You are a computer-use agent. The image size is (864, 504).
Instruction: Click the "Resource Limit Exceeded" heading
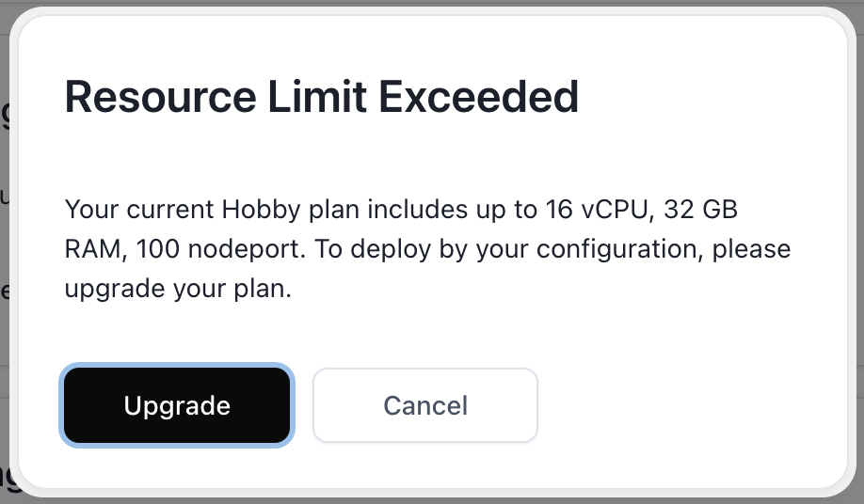321,97
